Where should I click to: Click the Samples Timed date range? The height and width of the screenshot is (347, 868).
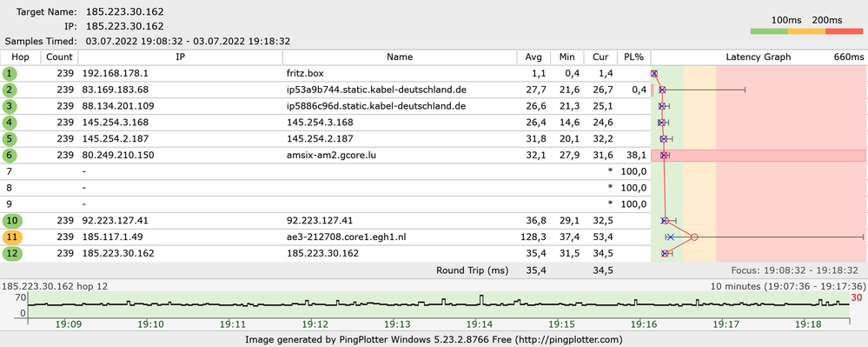click(x=188, y=41)
